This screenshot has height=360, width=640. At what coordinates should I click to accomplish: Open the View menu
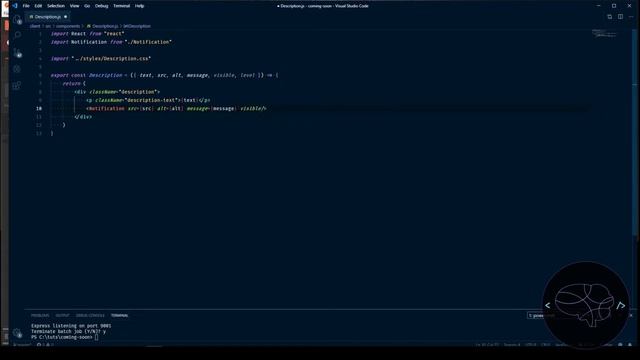[x=74, y=6]
